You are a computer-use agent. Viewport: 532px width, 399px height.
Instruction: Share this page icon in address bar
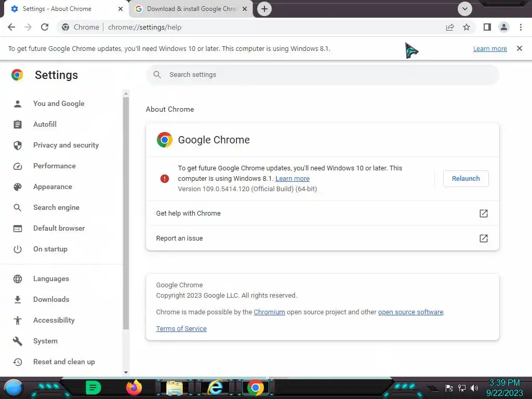tap(450, 27)
